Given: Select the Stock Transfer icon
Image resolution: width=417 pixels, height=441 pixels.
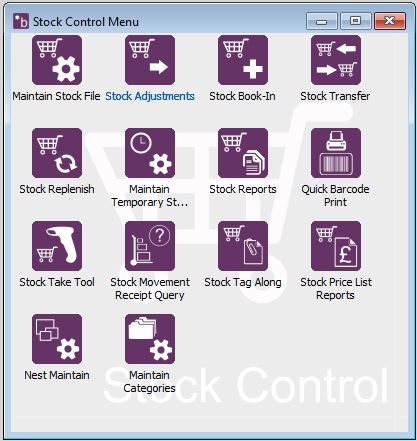Looking at the screenshot, I should (x=336, y=60).
